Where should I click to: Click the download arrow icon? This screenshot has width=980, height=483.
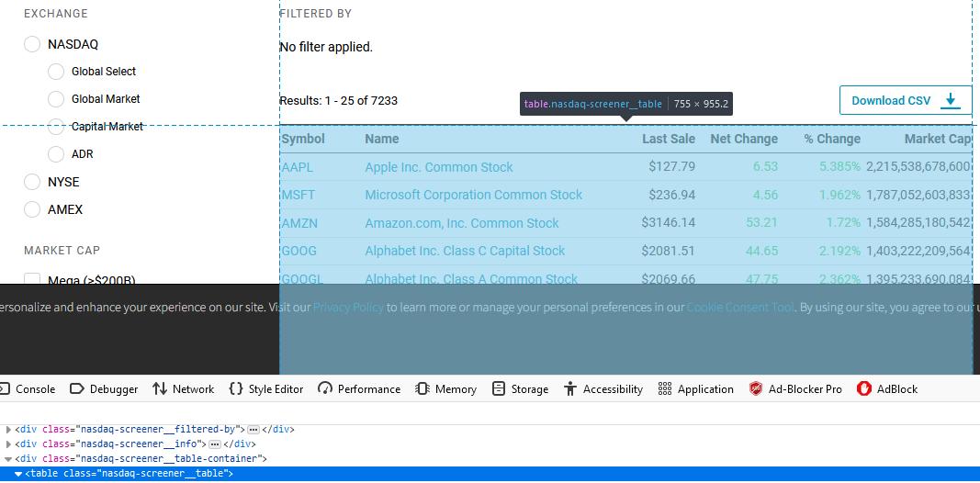click(950, 100)
